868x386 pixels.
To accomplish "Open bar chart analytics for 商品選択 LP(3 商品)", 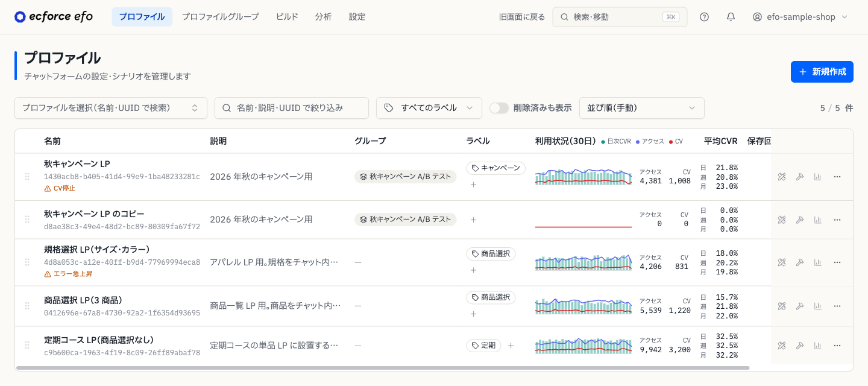I will point(818,306).
